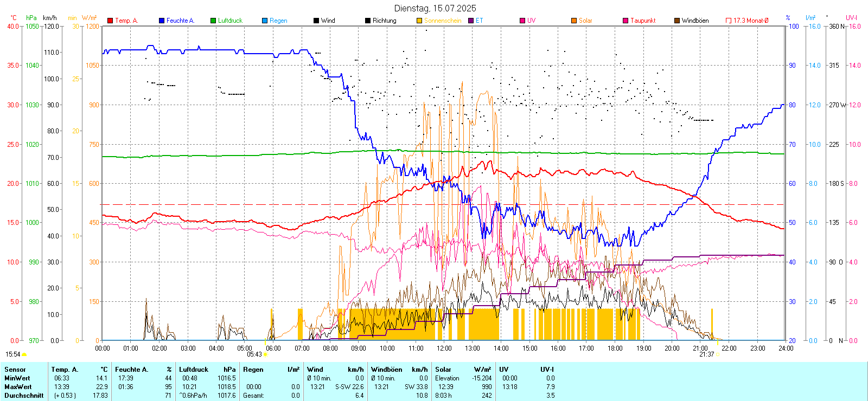This screenshot has width=868, height=401.
Task: Click the purple ET legend square
Action: (x=471, y=21)
